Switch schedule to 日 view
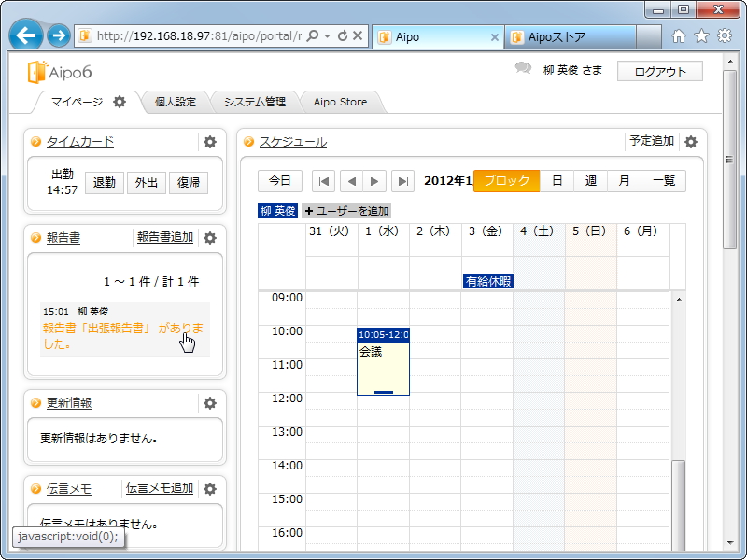The image size is (747, 560). (557, 181)
